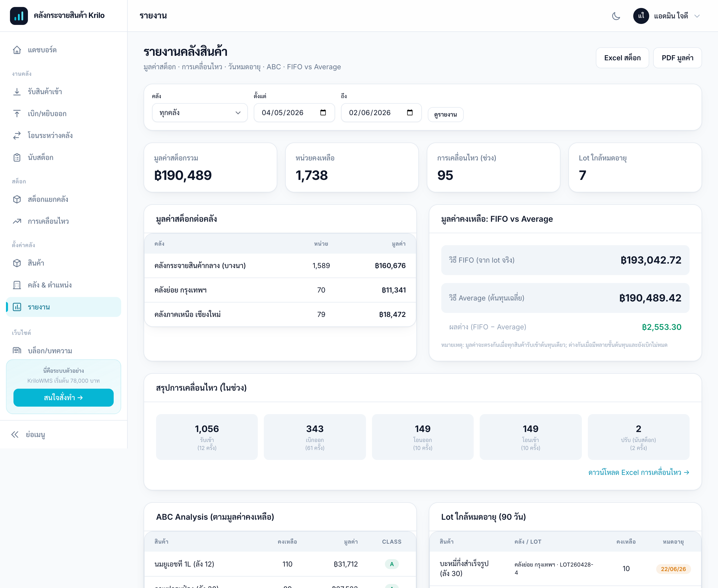
Task: Click the 343 เบิกออก summary tile
Action: point(315,437)
